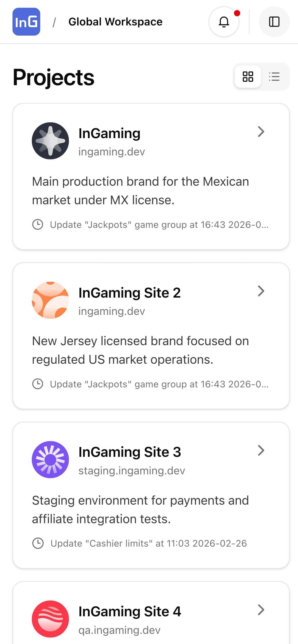Viewport: 298px width, 644px height.
Task: Open the notifications bell
Action: coord(224,22)
